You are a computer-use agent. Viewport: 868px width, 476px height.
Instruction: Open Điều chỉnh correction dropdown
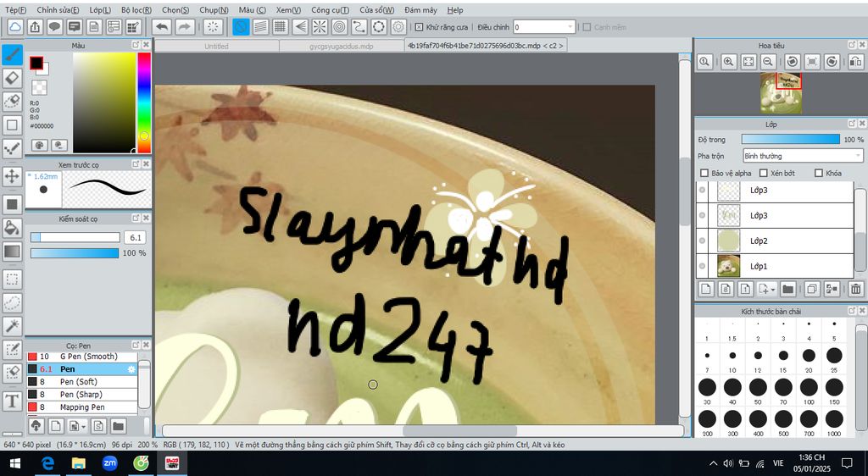pos(544,26)
